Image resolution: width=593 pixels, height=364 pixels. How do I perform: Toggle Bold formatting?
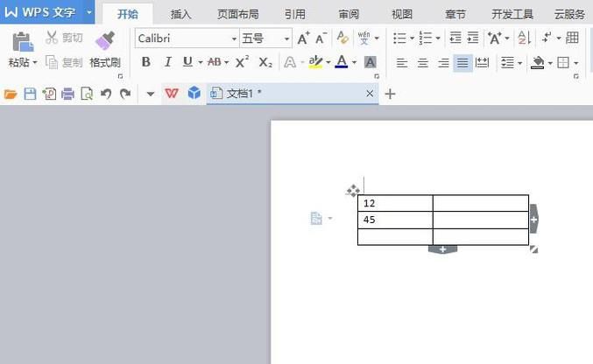pos(146,61)
